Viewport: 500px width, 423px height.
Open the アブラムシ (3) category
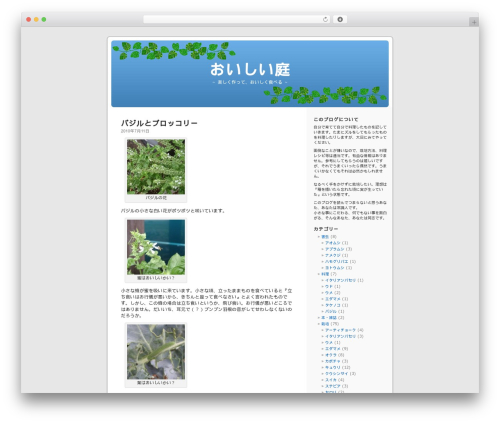(x=335, y=249)
